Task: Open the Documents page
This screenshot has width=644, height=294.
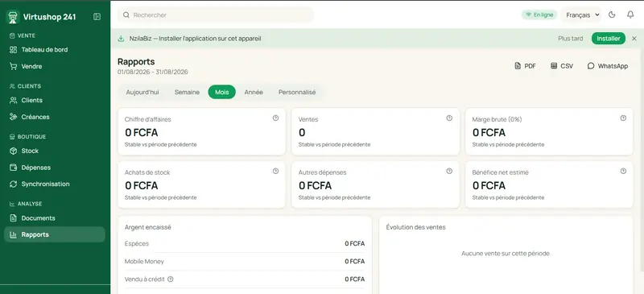Action: pyautogui.click(x=55, y=218)
